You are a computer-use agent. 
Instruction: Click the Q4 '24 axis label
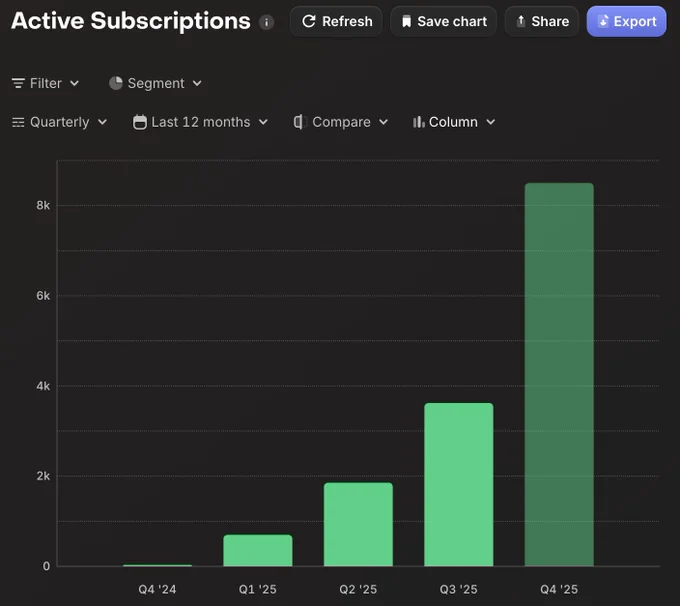pos(157,589)
